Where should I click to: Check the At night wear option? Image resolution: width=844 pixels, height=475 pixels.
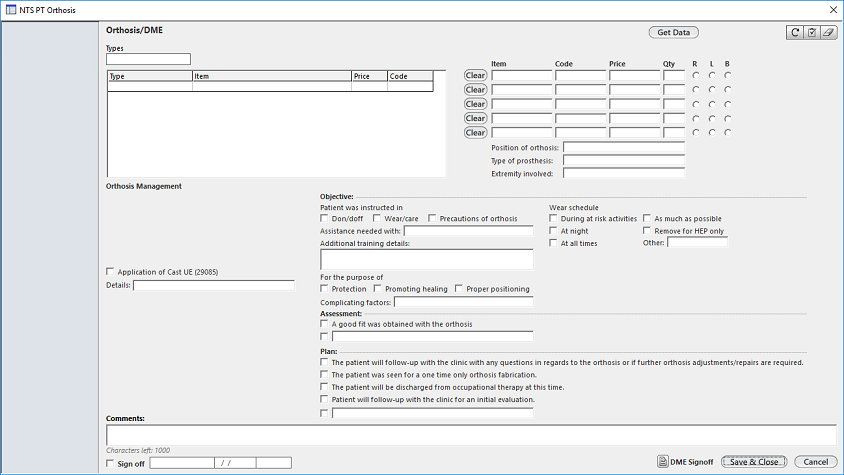click(x=553, y=230)
